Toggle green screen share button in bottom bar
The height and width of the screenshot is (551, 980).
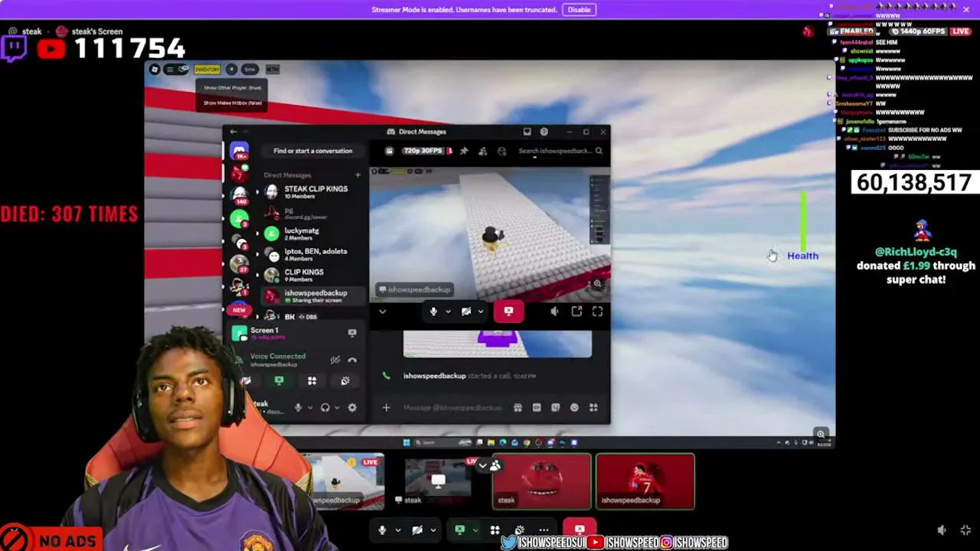[x=459, y=530]
